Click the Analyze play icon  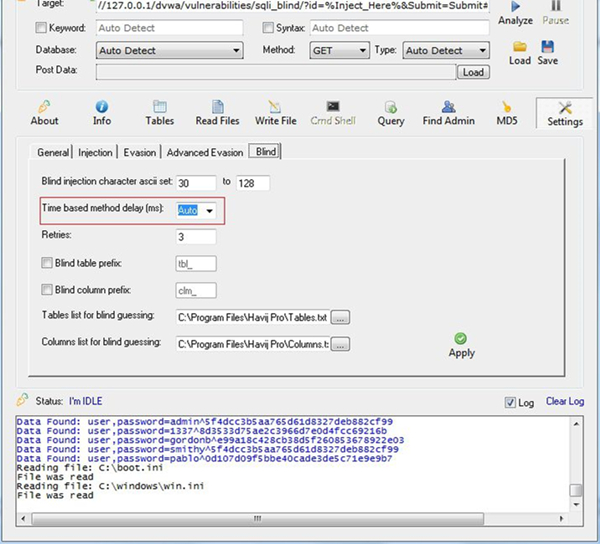click(515, 6)
